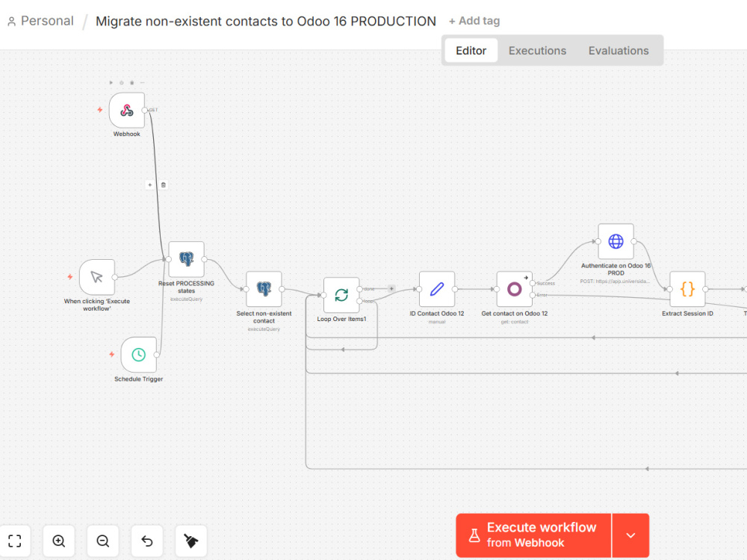Deactivate the Webhook node using power icon
This screenshot has height=560, width=747.
click(122, 83)
